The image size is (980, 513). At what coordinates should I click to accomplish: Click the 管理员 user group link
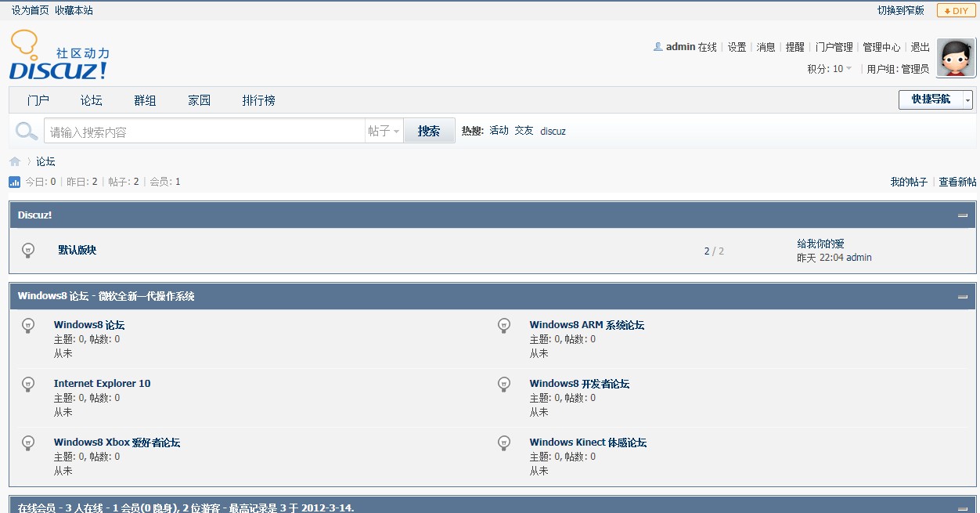[915, 69]
